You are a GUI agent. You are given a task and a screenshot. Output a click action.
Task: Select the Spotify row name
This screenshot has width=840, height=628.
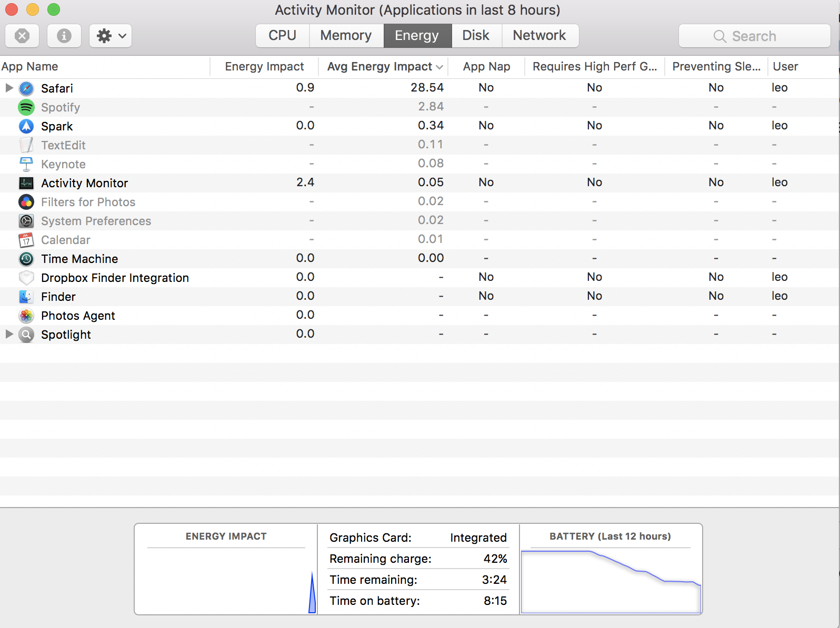(61, 107)
